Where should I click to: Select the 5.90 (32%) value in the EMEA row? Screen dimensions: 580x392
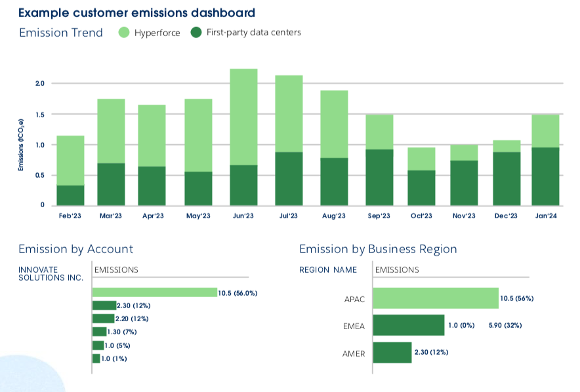click(505, 325)
